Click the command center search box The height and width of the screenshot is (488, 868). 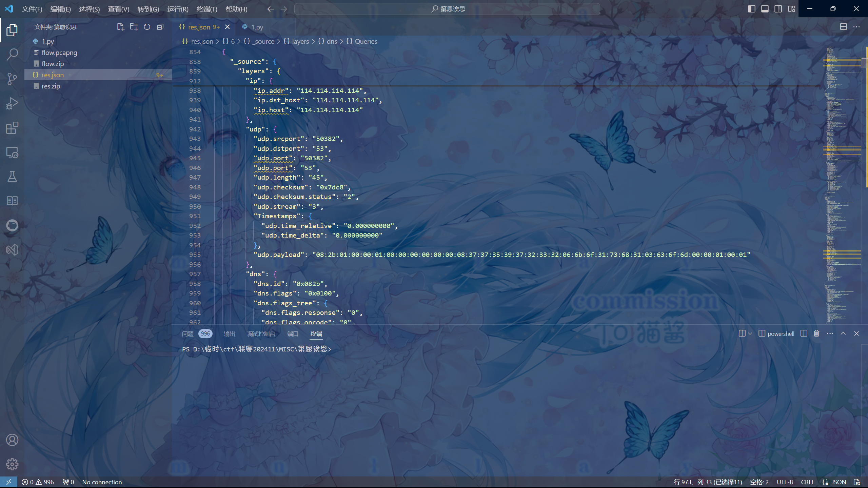(447, 9)
